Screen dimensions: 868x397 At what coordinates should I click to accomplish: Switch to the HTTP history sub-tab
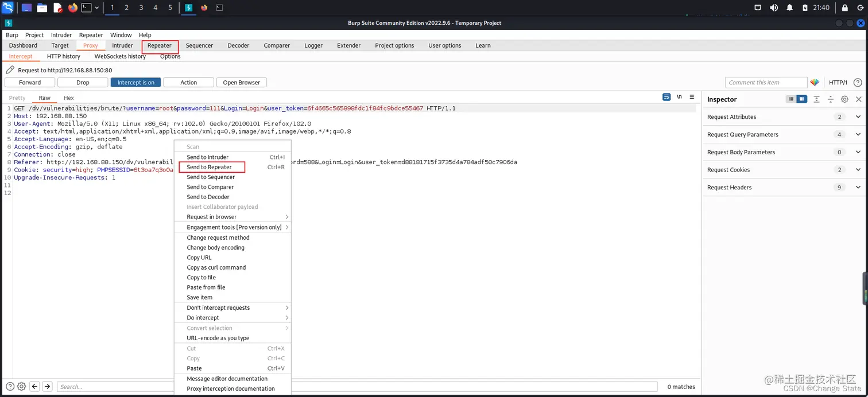[x=64, y=56]
